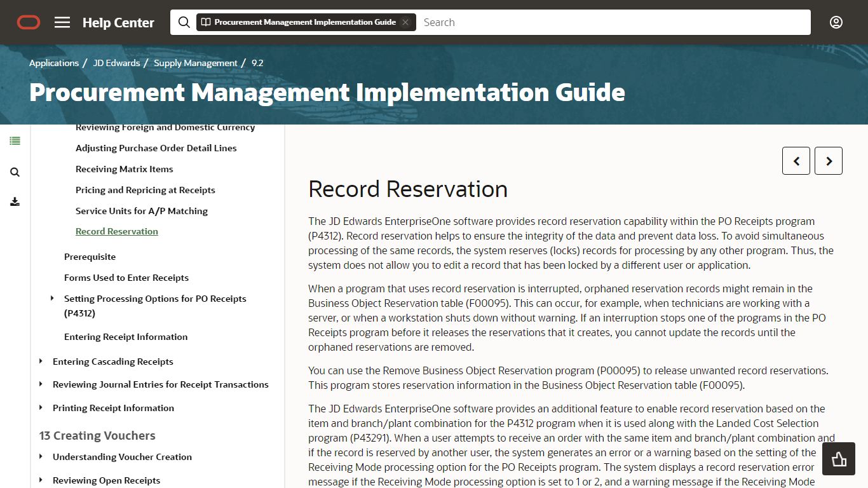This screenshot has width=868, height=488.
Task: Open Forms Used to Enter Receipts topic
Action: point(126,278)
